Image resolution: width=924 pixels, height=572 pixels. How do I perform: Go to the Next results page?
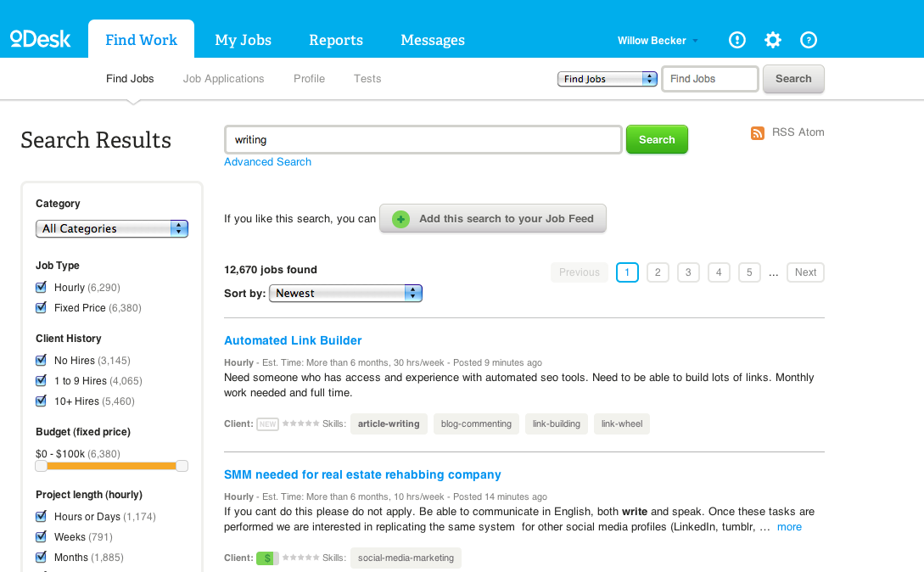pyautogui.click(x=805, y=272)
